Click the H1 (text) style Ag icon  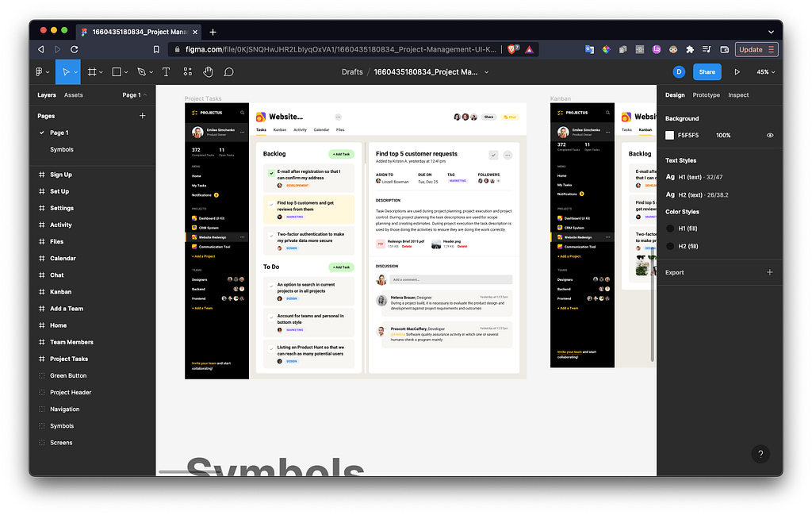coord(670,177)
